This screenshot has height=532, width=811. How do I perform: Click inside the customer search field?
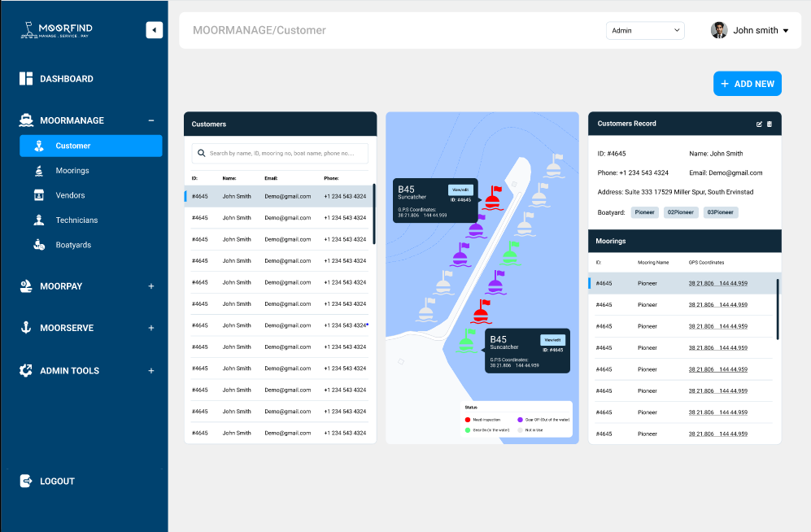coord(280,153)
